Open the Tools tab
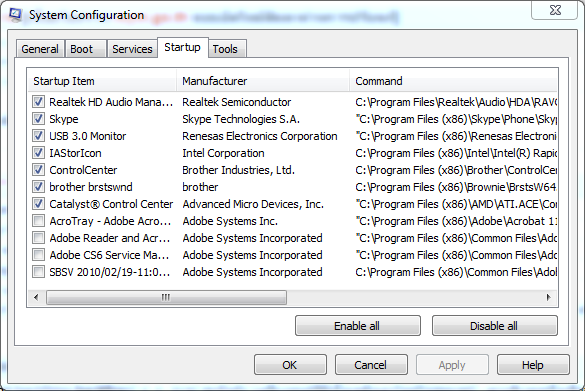Viewport: 585px width, 391px height. click(x=227, y=49)
